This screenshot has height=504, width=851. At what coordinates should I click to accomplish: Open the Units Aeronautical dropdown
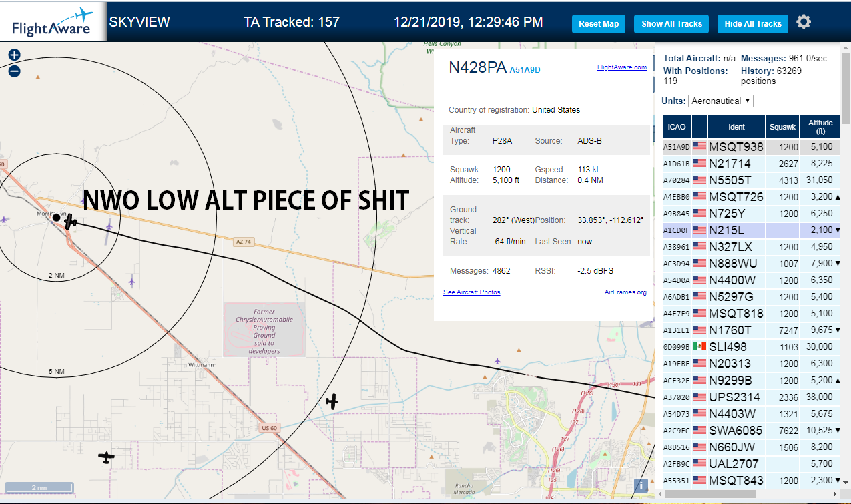tap(721, 101)
